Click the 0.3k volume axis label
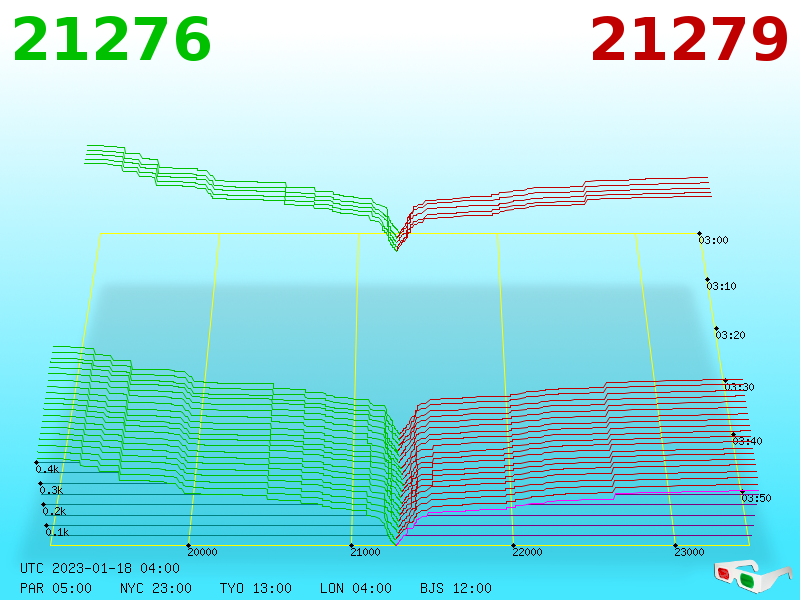The height and width of the screenshot is (600, 800). [52, 490]
